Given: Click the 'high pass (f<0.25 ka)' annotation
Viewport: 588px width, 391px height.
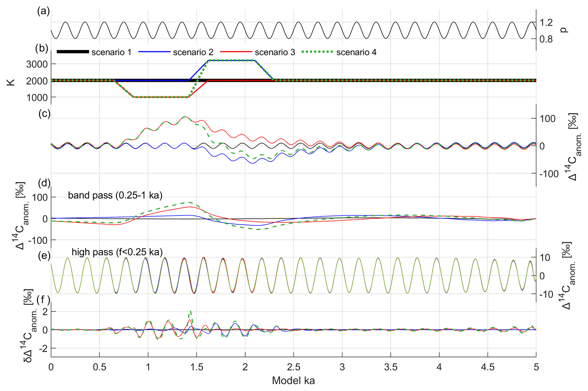Looking at the screenshot, I should pyautogui.click(x=117, y=252).
